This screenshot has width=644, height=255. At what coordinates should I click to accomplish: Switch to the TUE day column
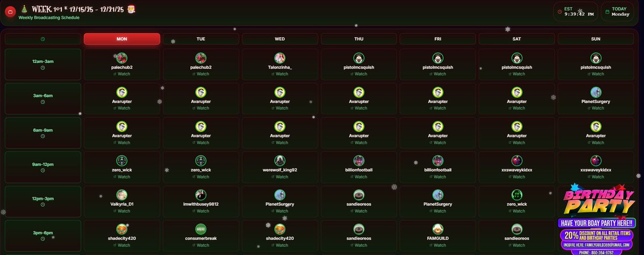[201, 39]
